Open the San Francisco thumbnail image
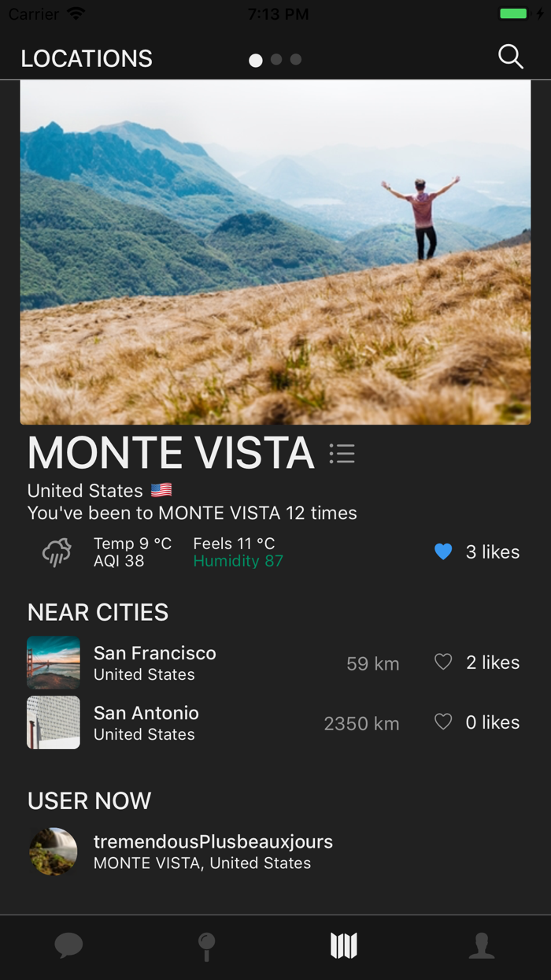 pos(54,663)
